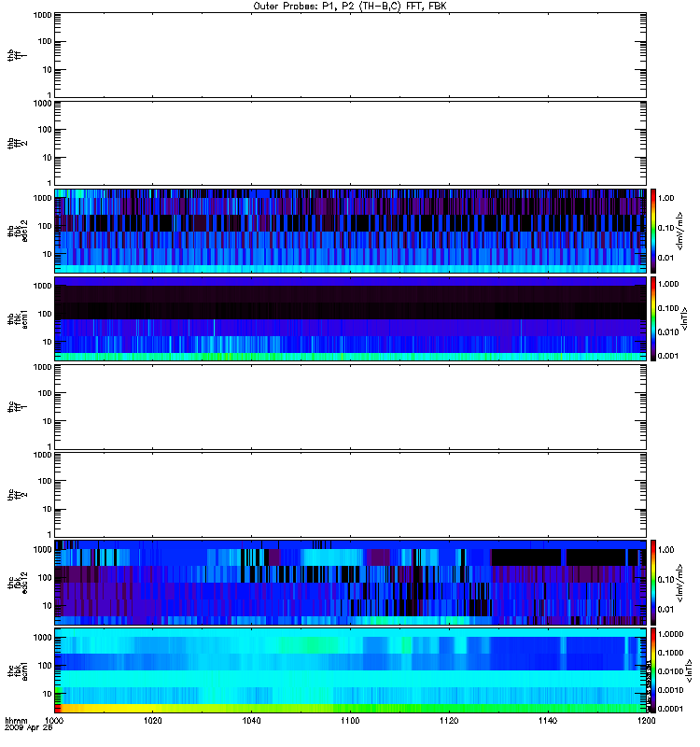Click the '0.01' value on thc edc12 color bar
The width and height of the screenshot is (700, 747).
click(665, 610)
